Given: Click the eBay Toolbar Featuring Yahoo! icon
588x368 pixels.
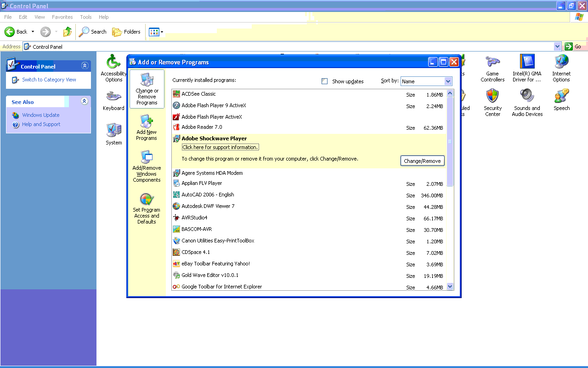Looking at the screenshot, I should click(176, 264).
